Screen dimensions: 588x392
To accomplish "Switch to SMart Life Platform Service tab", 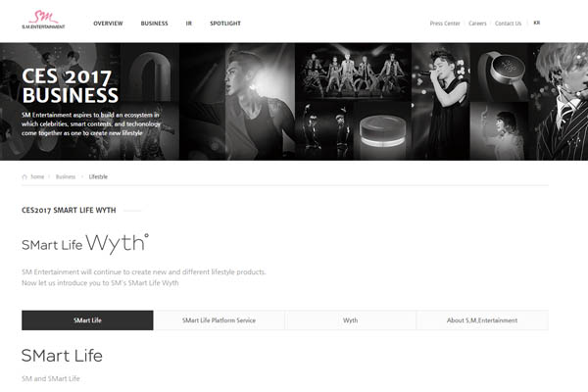I will 219,320.
